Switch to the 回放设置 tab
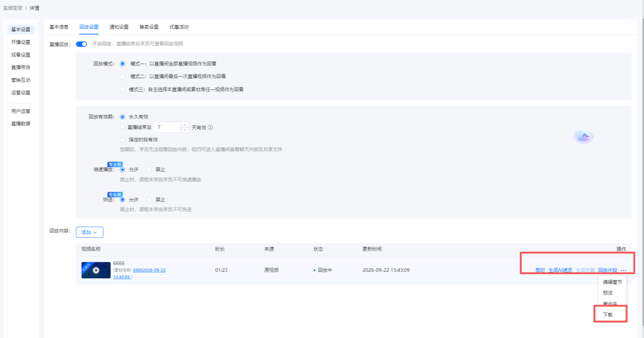This screenshot has width=644, height=338. [x=89, y=27]
